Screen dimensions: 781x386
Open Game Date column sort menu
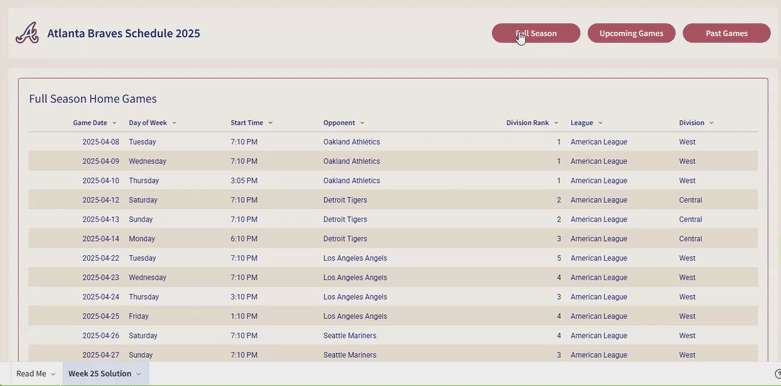(x=114, y=123)
